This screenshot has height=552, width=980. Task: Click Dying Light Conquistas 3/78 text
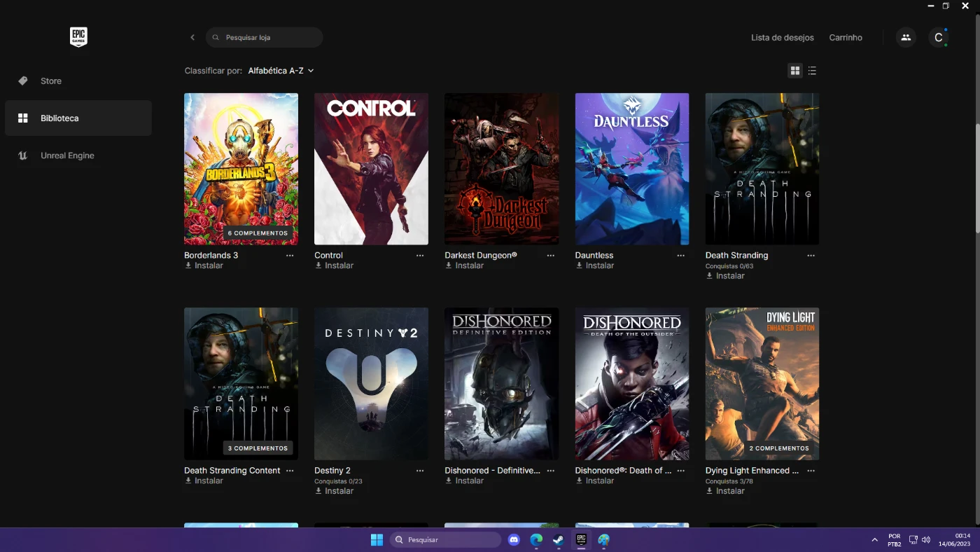coord(729,481)
